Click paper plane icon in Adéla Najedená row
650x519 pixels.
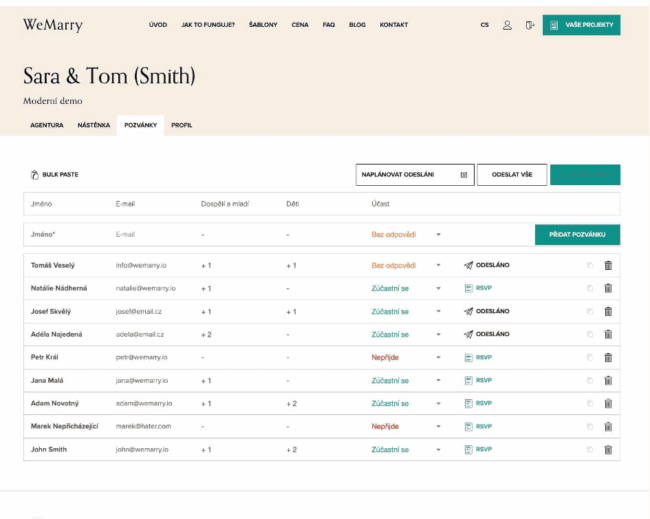click(x=468, y=334)
